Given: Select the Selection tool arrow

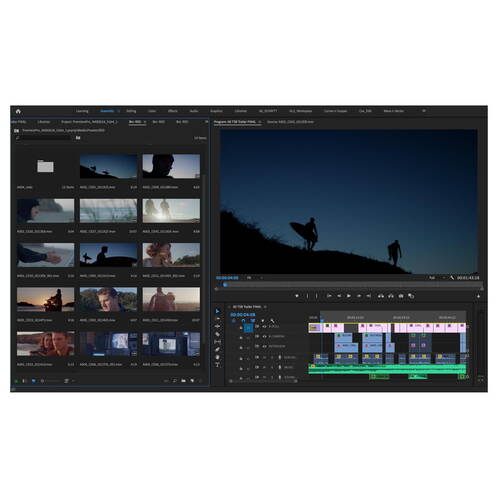Looking at the screenshot, I should point(218,311).
